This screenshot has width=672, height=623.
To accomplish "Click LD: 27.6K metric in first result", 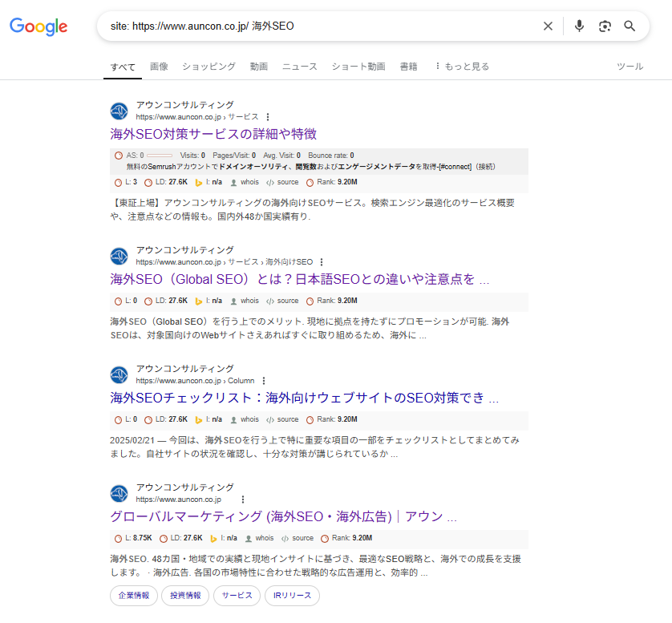I will [166, 182].
